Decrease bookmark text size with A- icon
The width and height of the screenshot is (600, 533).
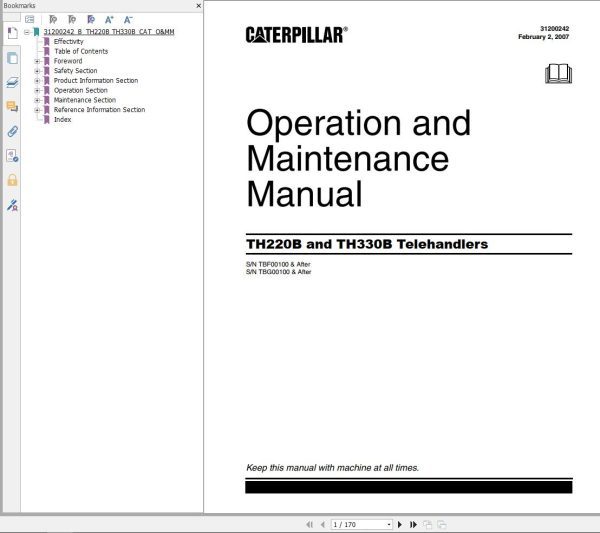128,19
